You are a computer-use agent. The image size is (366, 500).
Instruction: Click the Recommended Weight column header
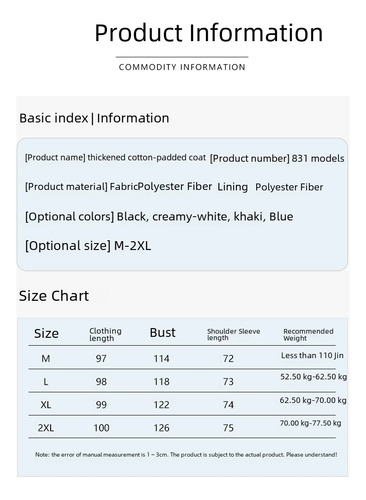(308, 335)
